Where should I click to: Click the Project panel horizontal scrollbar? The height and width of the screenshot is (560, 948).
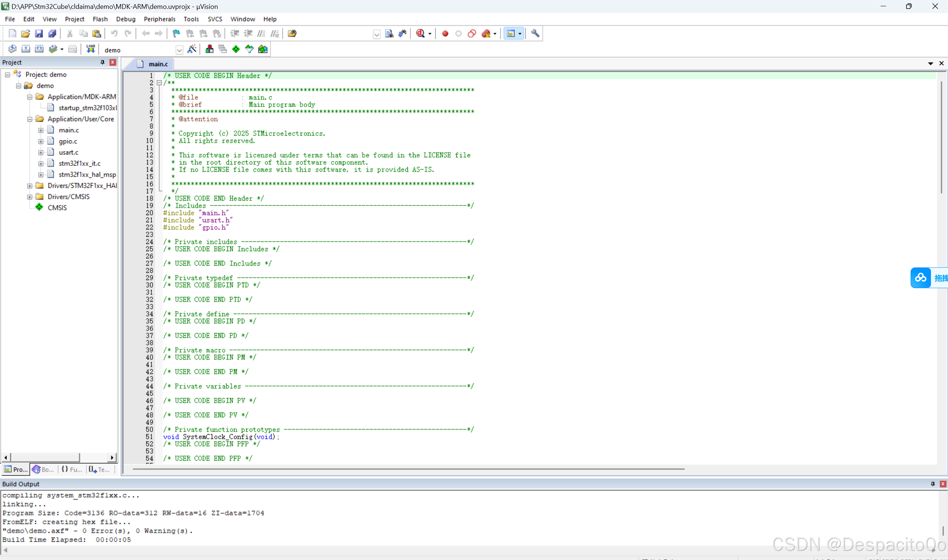45,457
